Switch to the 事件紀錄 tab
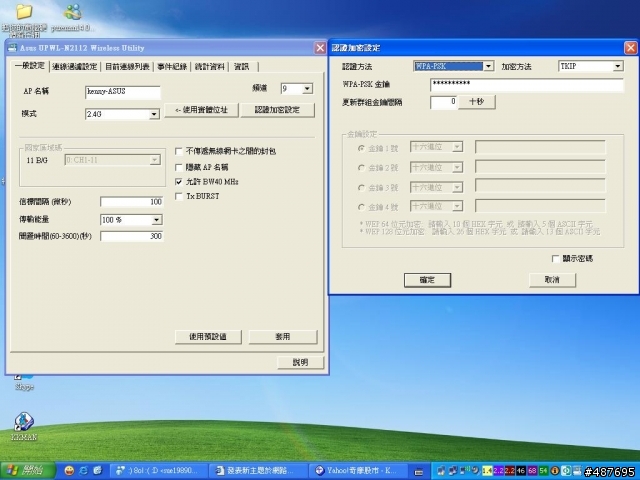 [x=172, y=67]
